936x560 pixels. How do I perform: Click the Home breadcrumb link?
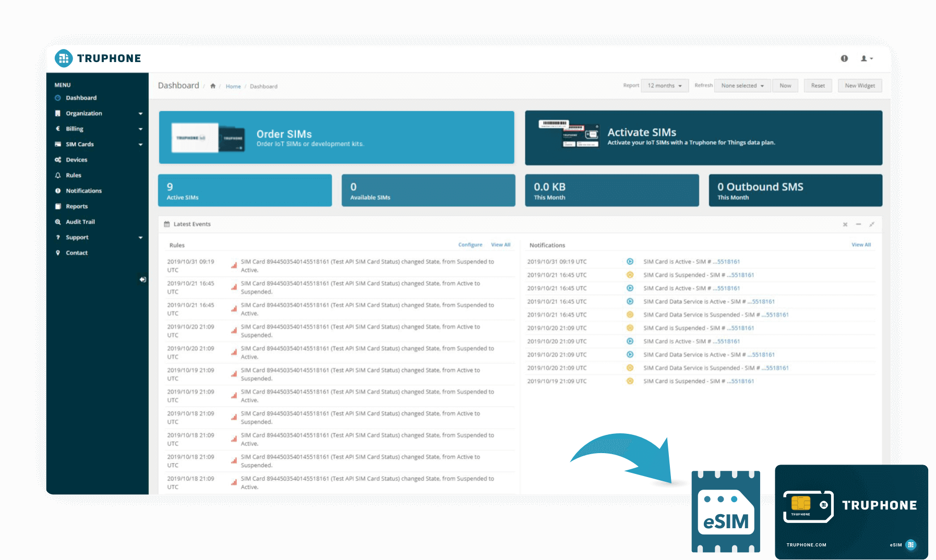pos(233,87)
